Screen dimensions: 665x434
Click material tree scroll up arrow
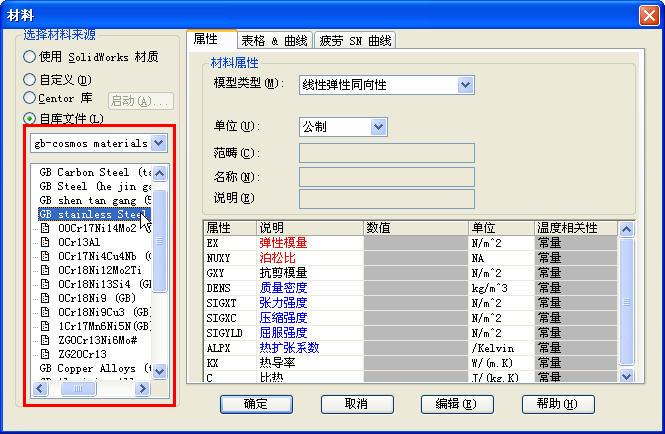pyautogui.click(x=160, y=173)
